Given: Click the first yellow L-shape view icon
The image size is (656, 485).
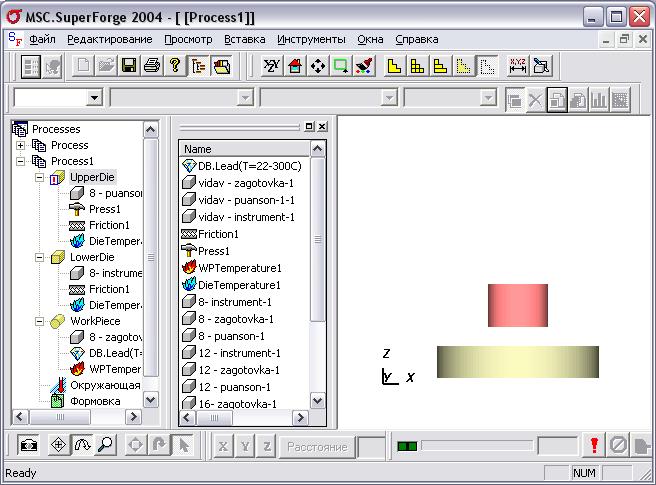Looking at the screenshot, I should click(394, 66).
